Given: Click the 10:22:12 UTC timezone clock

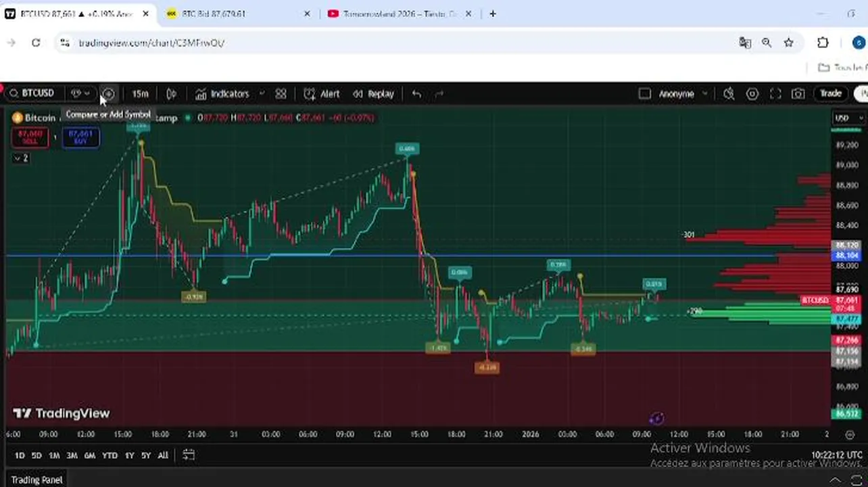Looking at the screenshot, I should pyautogui.click(x=837, y=455).
